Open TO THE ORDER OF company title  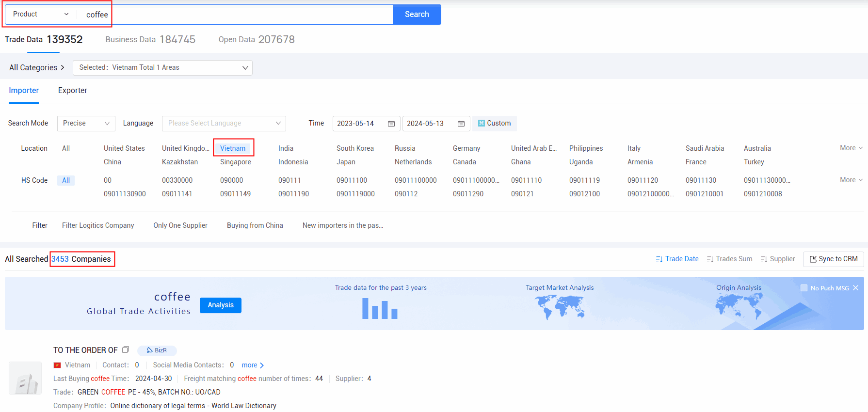point(85,350)
